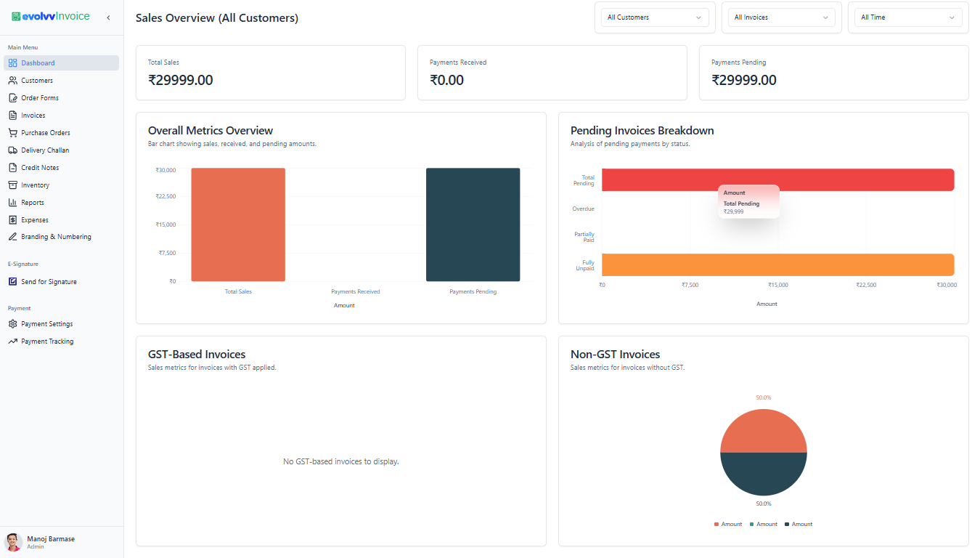The width and height of the screenshot is (980, 558).
Task: Collapse the sidebar with the chevron arrow
Action: (x=108, y=17)
